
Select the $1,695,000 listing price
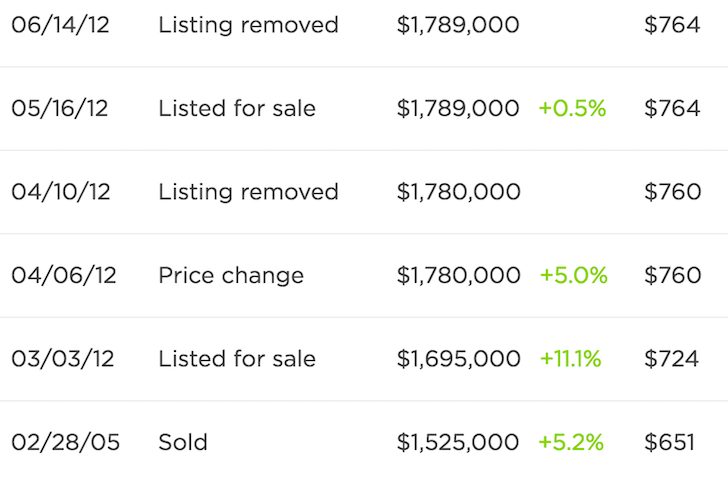tap(459, 359)
